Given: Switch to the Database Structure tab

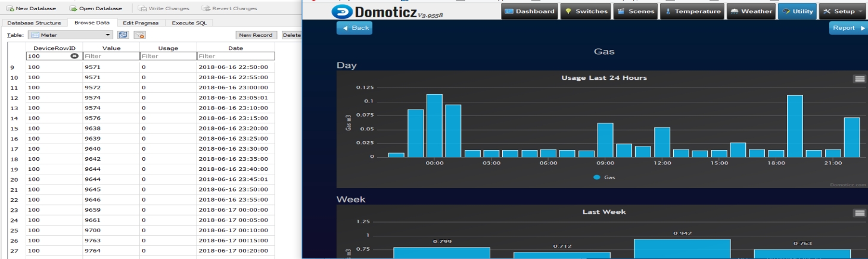Looking at the screenshot, I should point(34,23).
